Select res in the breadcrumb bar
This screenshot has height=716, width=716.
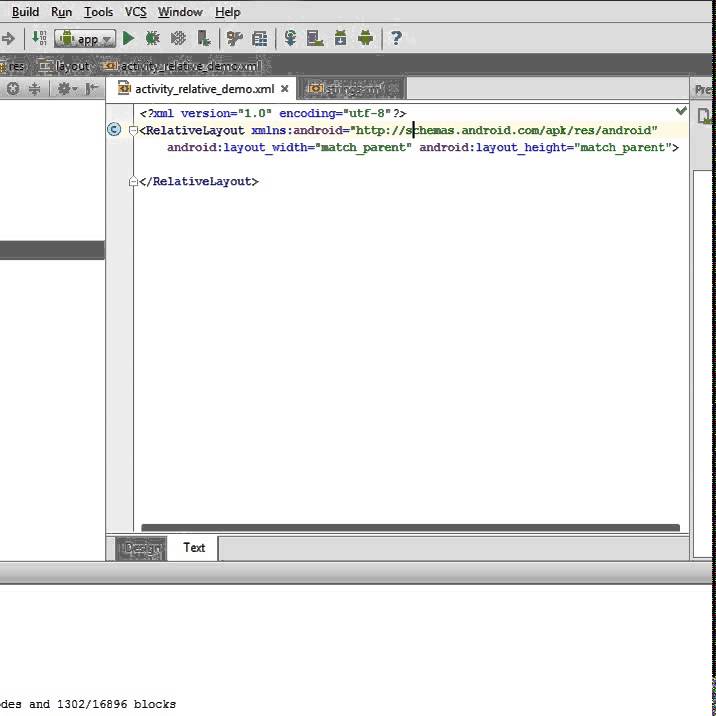tap(13, 66)
